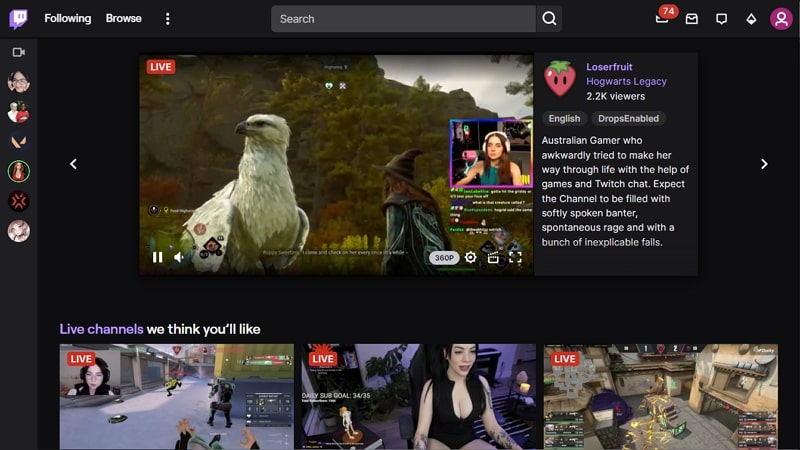Select the DropsEnabled tag
Viewport: 800px width, 450px height.
[628, 118]
